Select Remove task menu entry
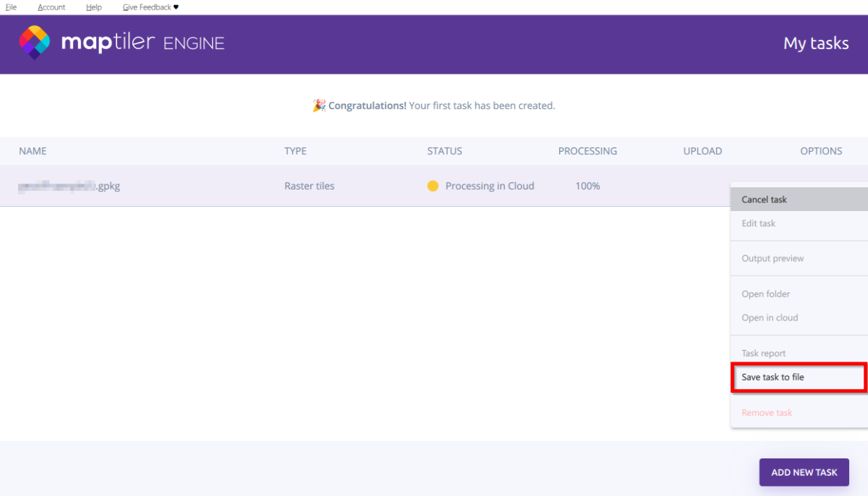868x496 pixels. click(x=767, y=413)
